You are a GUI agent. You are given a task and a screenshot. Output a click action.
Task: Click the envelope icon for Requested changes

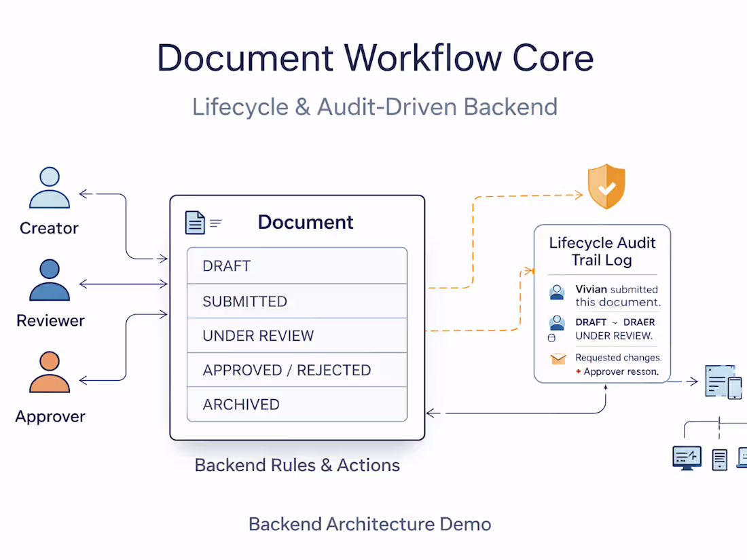558,358
